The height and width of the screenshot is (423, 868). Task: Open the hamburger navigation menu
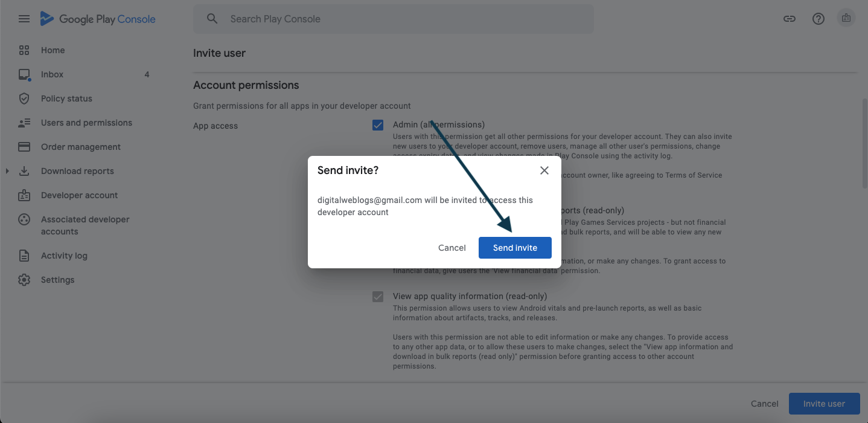pos(24,19)
